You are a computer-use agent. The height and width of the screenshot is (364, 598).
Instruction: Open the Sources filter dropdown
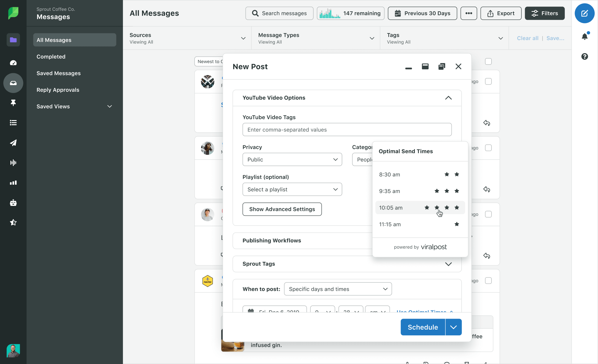[x=187, y=38]
